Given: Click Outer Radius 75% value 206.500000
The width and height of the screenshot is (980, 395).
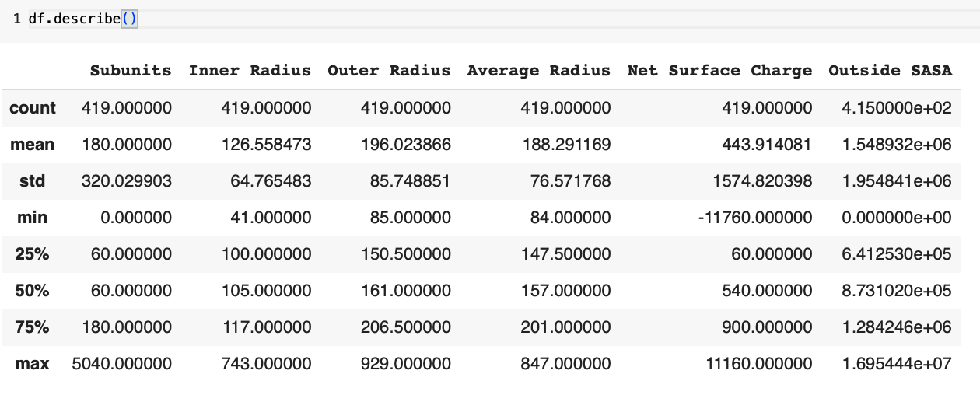Looking at the screenshot, I should [x=406, y=327].
